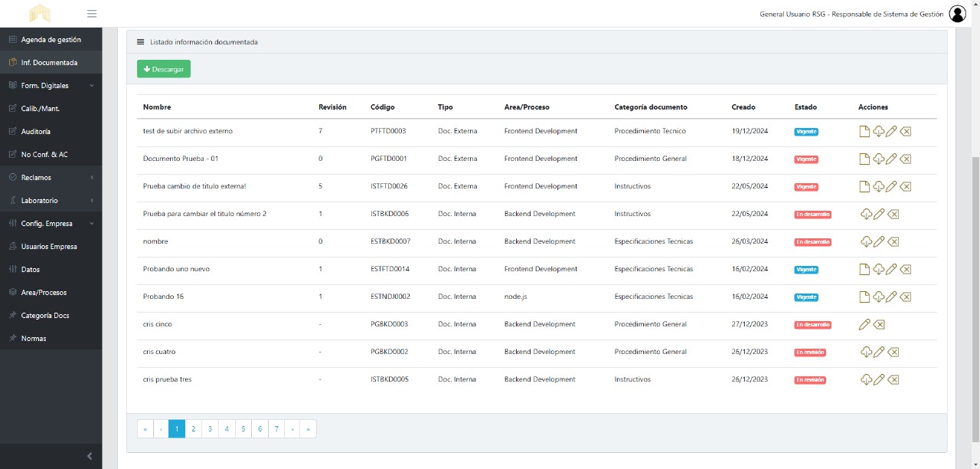Viewport: 980px width, 469px height.
Task: Jump to the last page with » button
Action: pos(308,429)
